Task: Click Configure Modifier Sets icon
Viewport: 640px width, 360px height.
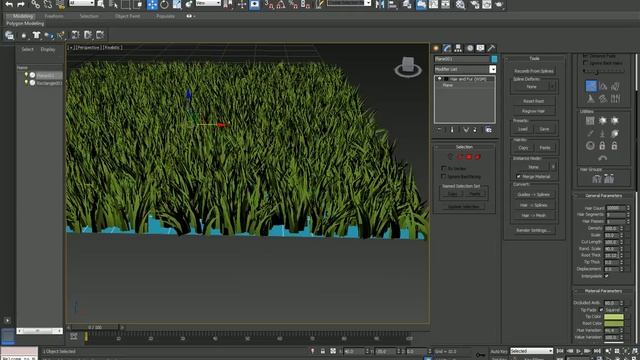Action: tap(488, 130)
